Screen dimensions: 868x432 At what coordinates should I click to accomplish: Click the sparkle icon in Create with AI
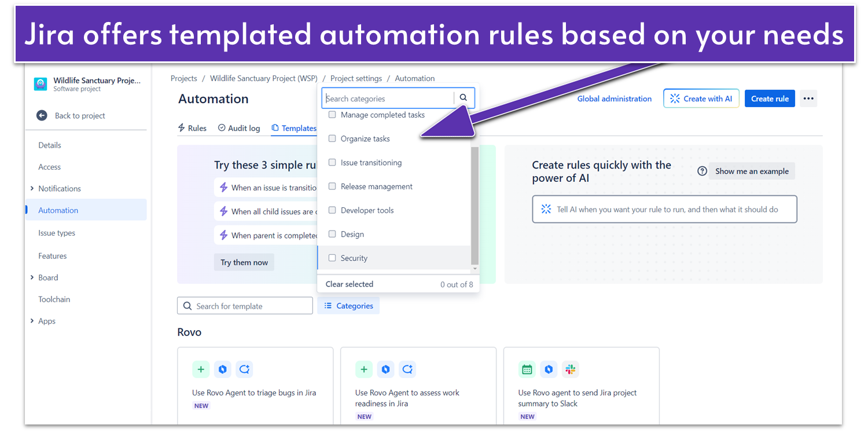(675, 98)
